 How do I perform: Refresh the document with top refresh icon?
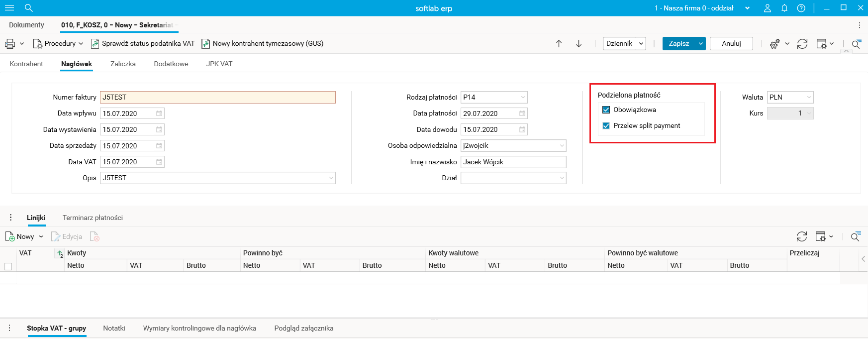point(802,44)
